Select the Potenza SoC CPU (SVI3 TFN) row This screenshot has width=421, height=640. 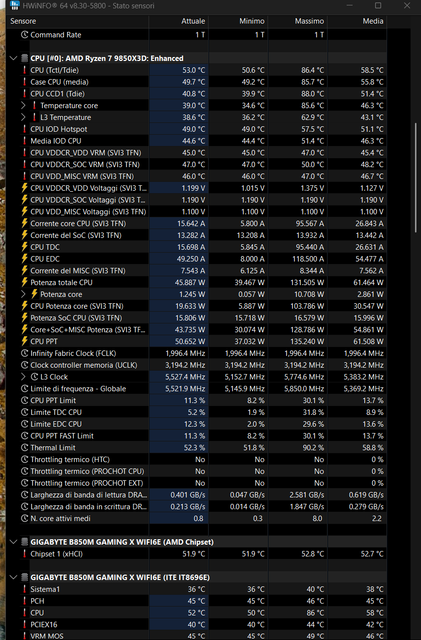(x=196, y=318)
